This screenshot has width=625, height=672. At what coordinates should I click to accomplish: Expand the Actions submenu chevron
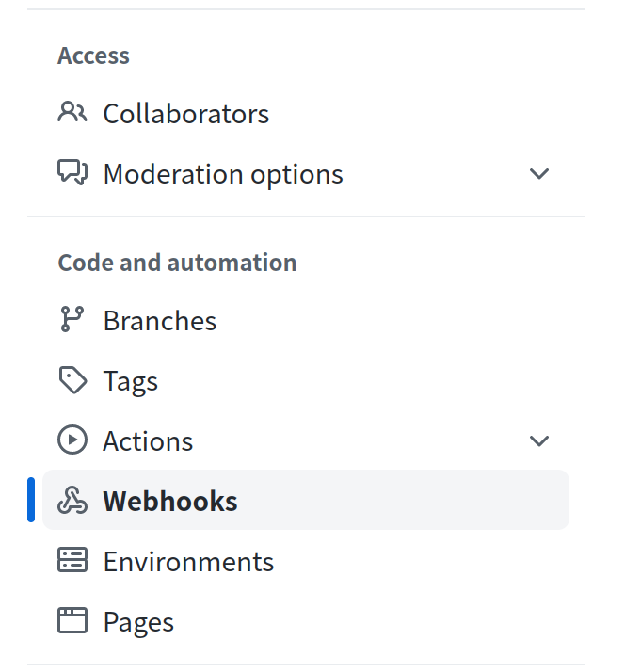pos(539,441)
